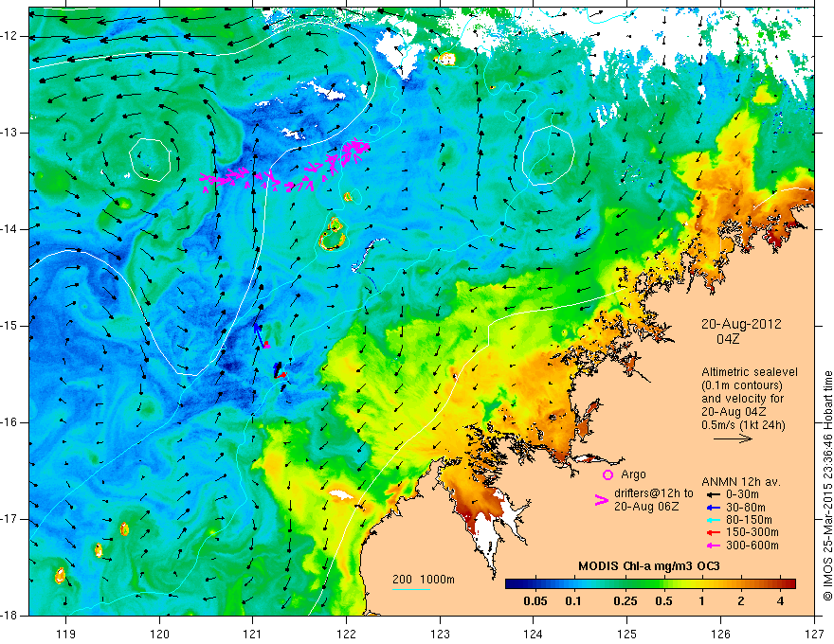Click the latitude axis label '-17'
Screen dimensions: 834x644
click(x=9, y=519)
